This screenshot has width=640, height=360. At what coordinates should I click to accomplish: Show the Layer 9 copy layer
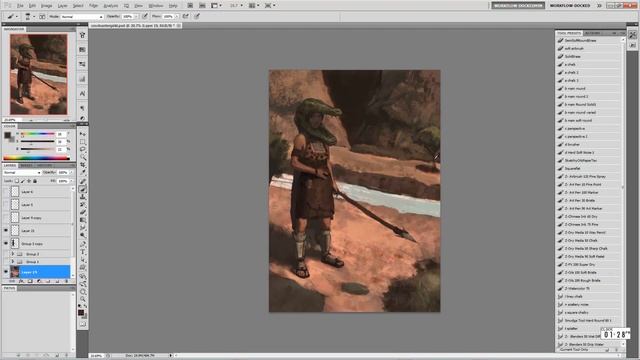pos(6,218)
